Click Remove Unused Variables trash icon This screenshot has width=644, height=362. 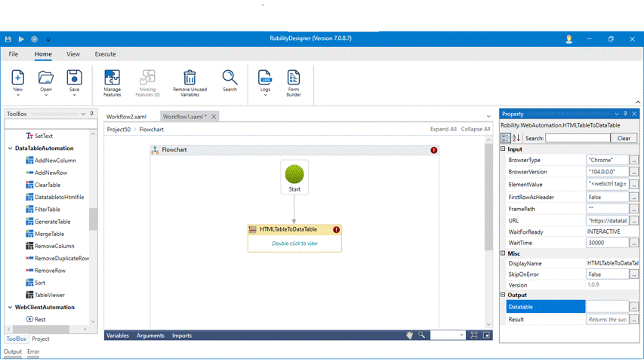click(x=190, y=78)
